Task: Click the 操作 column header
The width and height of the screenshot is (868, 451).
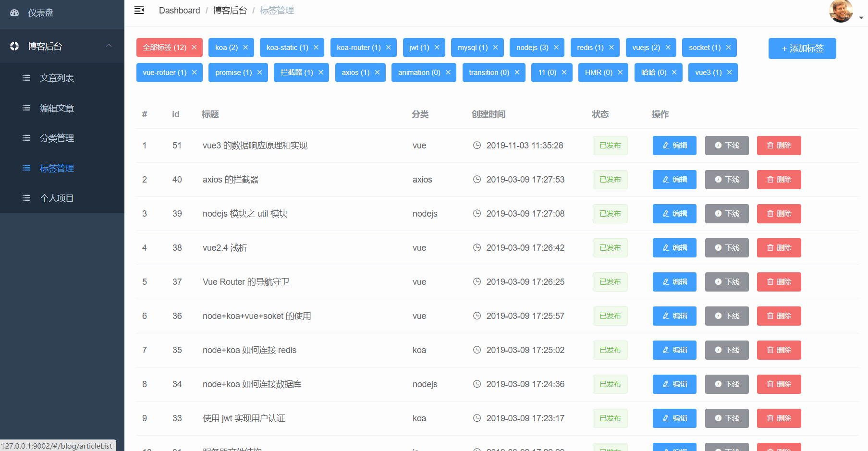Action: 660,114
